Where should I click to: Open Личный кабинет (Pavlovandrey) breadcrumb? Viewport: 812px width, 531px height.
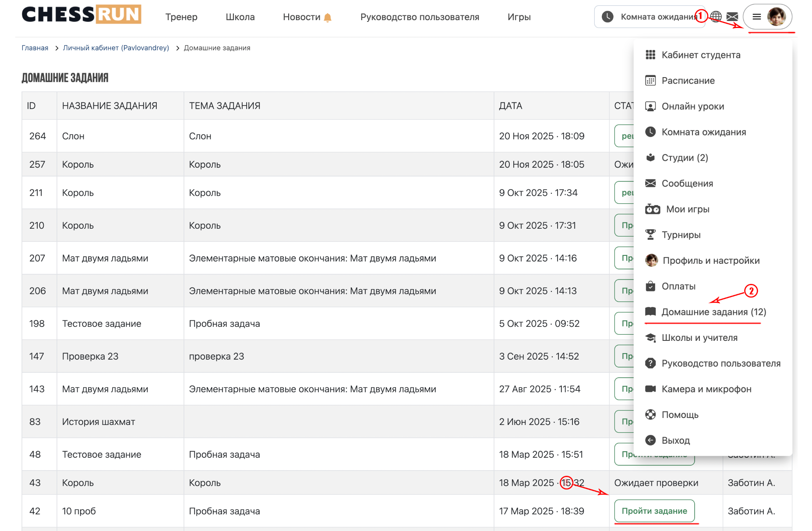click(x=116, y=48)
